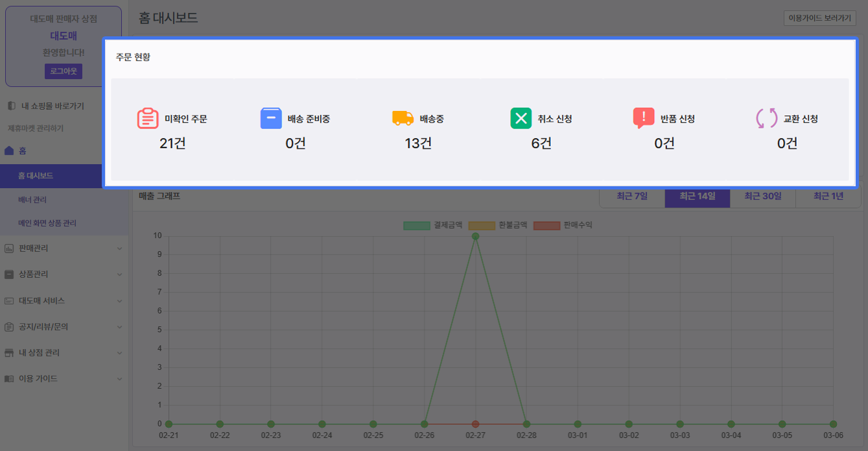Expand the 대도매 서비스 menu
Viewport: 868px width, 451px height.
click(x=64, y=300)
